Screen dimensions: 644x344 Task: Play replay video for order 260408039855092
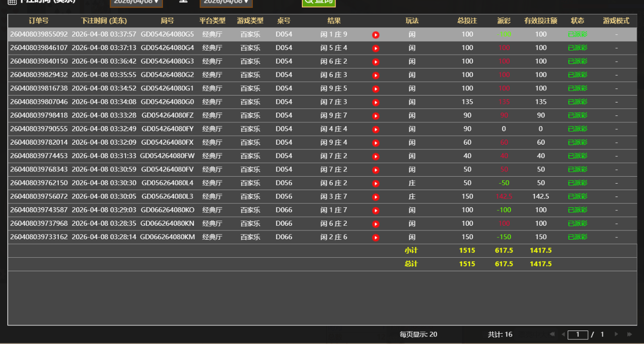[375, 34]
